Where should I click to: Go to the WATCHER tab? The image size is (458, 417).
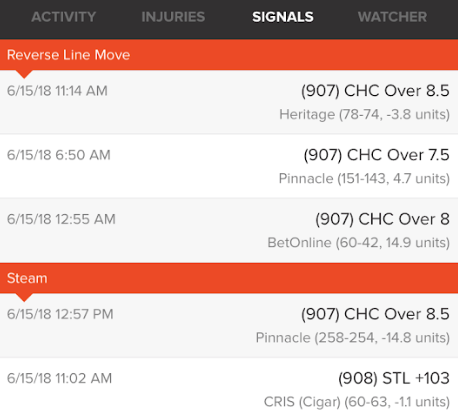[392, 17]
